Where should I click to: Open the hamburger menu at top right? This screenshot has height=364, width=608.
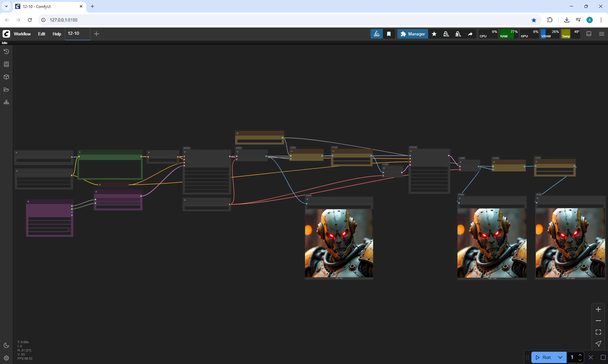tap(602, 34)
